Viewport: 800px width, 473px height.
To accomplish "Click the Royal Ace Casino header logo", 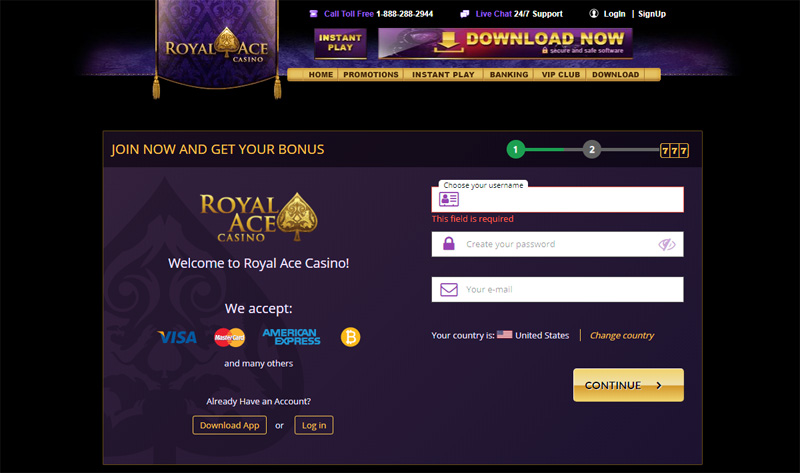I will point(217,46).
